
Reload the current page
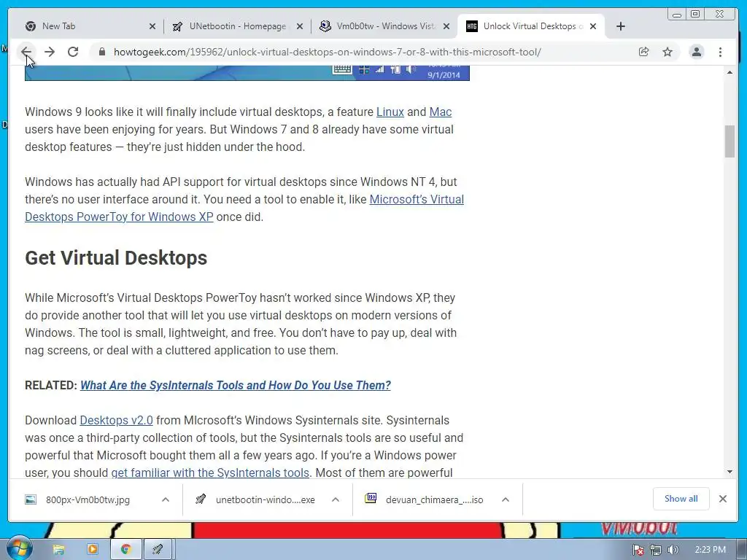pyautogui.click(x=73, y=52)
